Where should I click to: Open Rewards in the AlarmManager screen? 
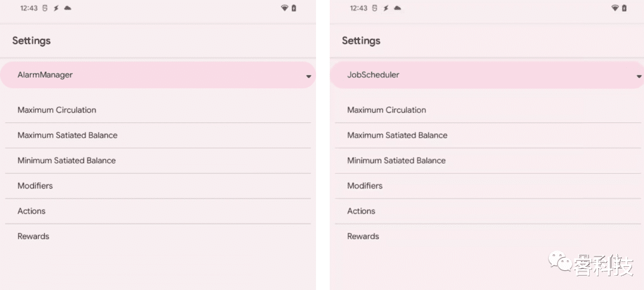coord(33,236)
